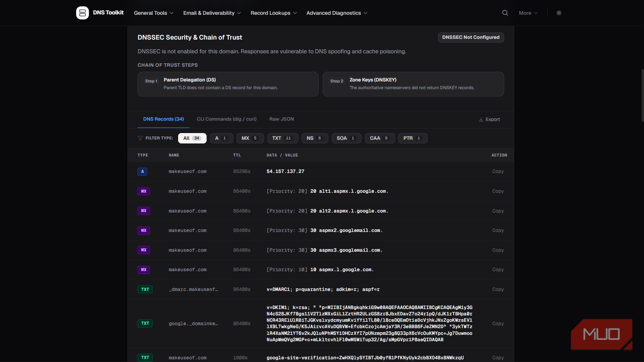Open the Advanced Diagnostics dropdown

pos(337,13)
